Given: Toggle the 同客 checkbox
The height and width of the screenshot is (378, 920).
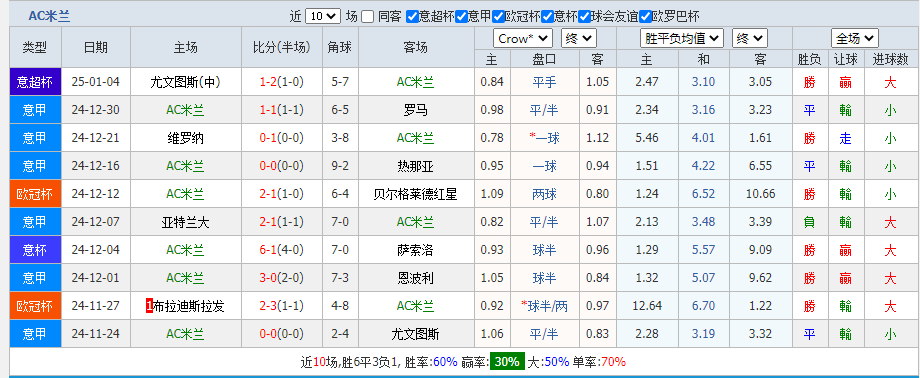Looking at the screenshot, I should [368, 16].
